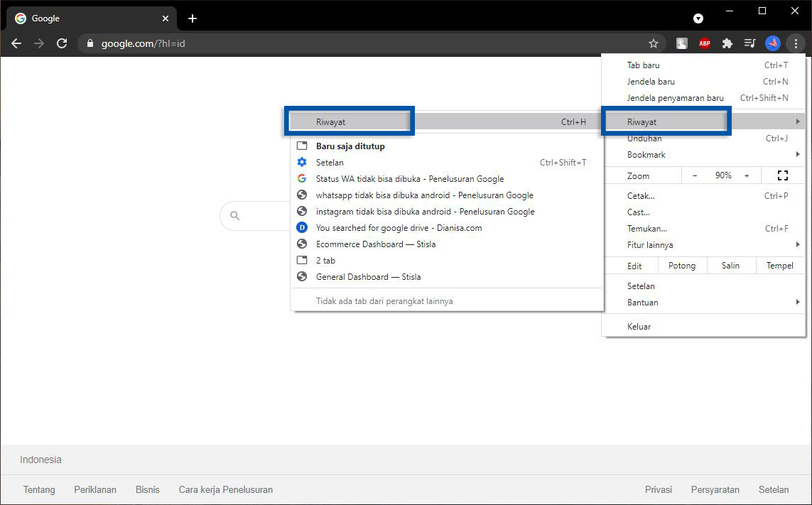Screen dimensions: 812x505
Task: Open the Cara kerja Penelusuran footer link
Action: coord(225,489)
